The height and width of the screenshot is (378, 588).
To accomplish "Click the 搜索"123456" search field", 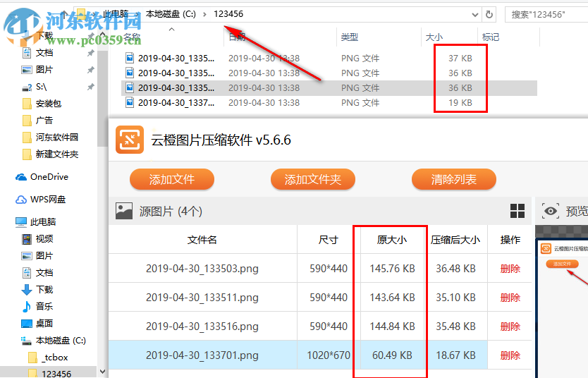I will pos(546,15).
